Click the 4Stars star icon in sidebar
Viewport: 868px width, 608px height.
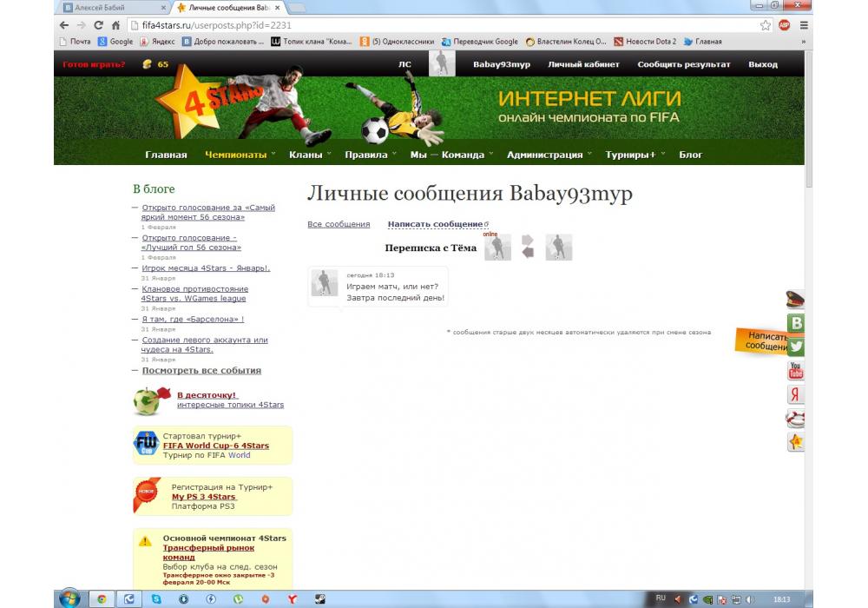(x=795, y=442)
